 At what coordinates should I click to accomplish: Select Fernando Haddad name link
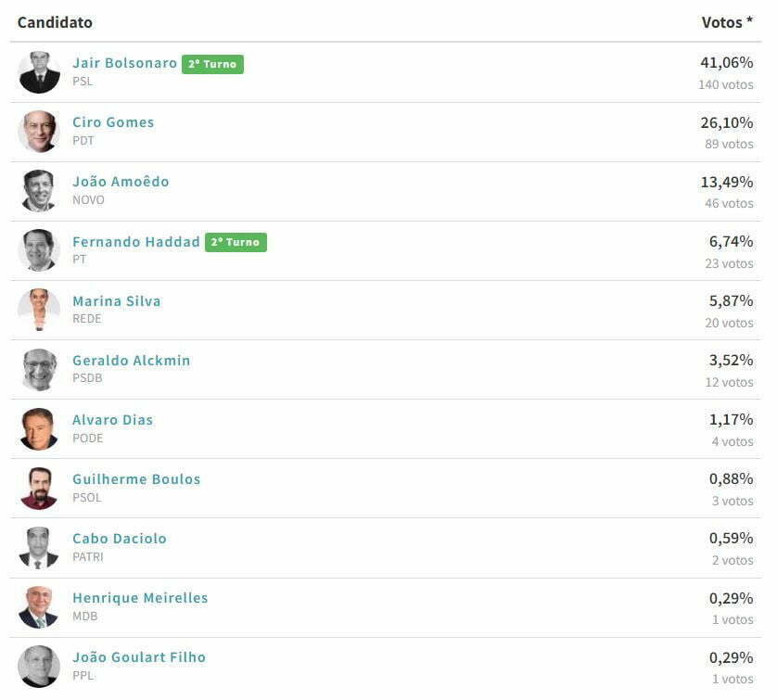pos(135,242)
